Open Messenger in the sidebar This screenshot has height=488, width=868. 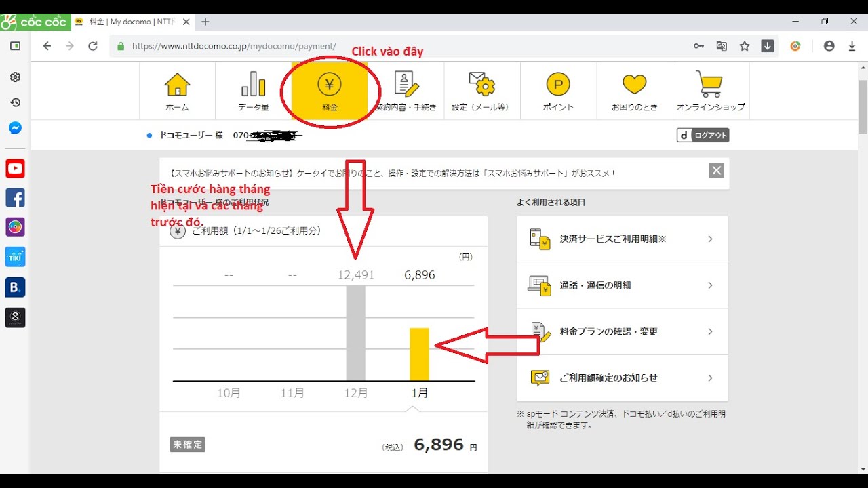pyautogui.click(x=15, y=128)
